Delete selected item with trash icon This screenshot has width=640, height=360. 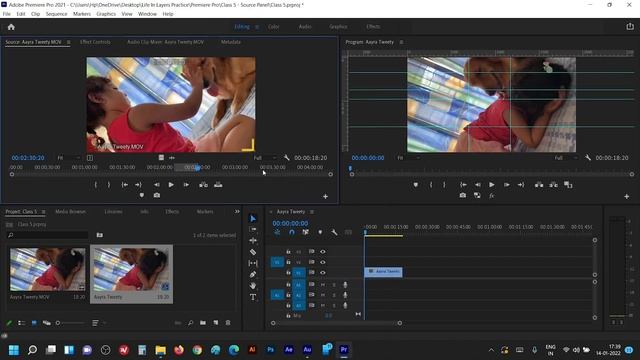[228, 323]
